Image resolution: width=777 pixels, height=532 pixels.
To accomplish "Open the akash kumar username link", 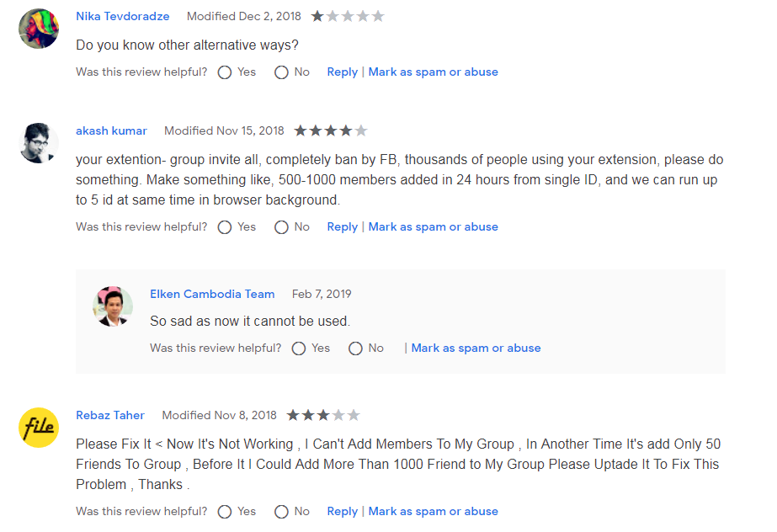I will point(111,130).
